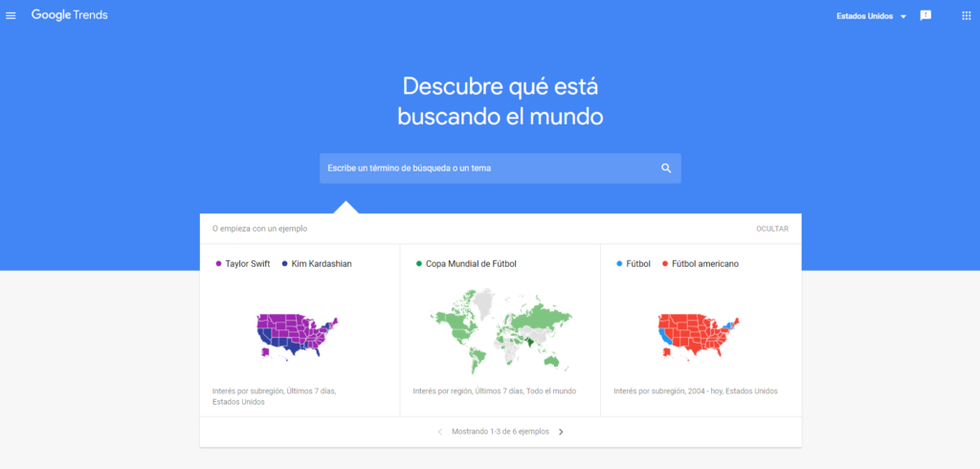Viewport: 980px width, 469px height.
Task: Click the previous examples arrow
Action: pos(440,432)
